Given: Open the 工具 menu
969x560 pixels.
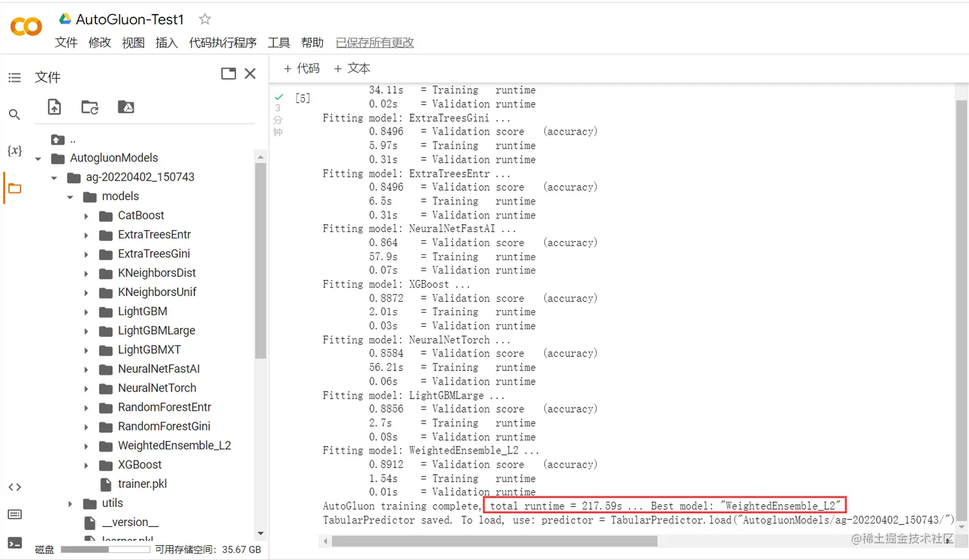Looking at the screenshot, I should pyautogui.click(x=279, y=42).
